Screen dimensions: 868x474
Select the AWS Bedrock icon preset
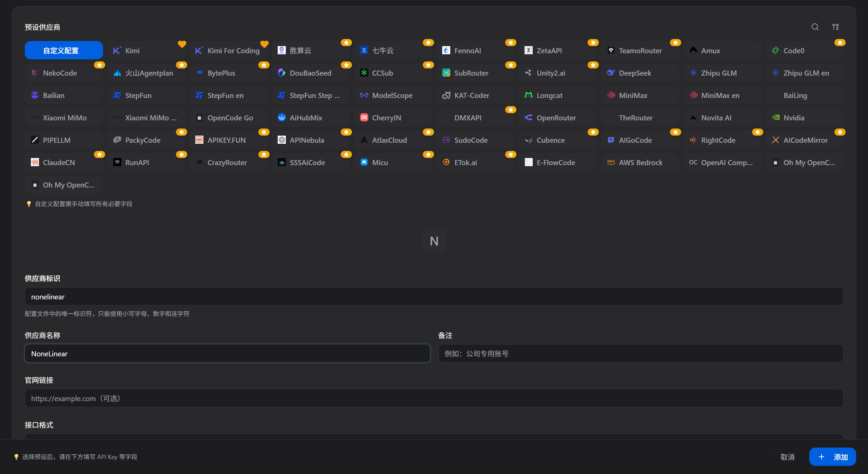611,162
